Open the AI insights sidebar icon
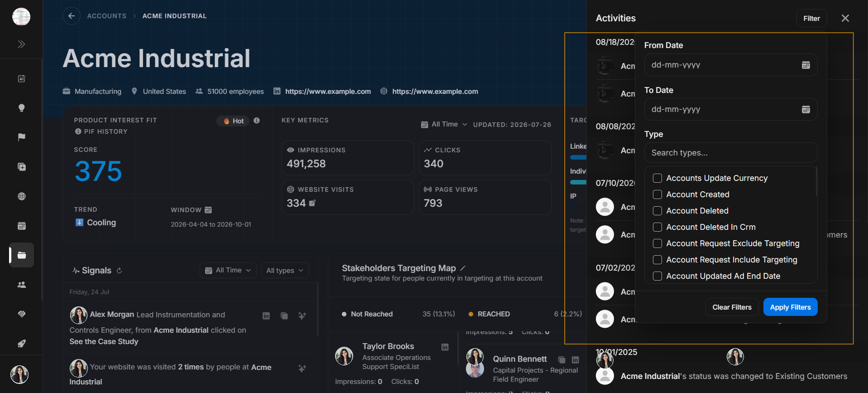This screenshot has width=868, height=393. point(21,78)
